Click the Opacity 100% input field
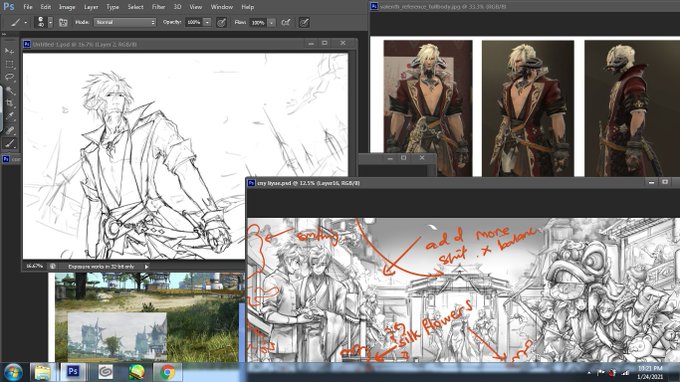 [194, 22]
